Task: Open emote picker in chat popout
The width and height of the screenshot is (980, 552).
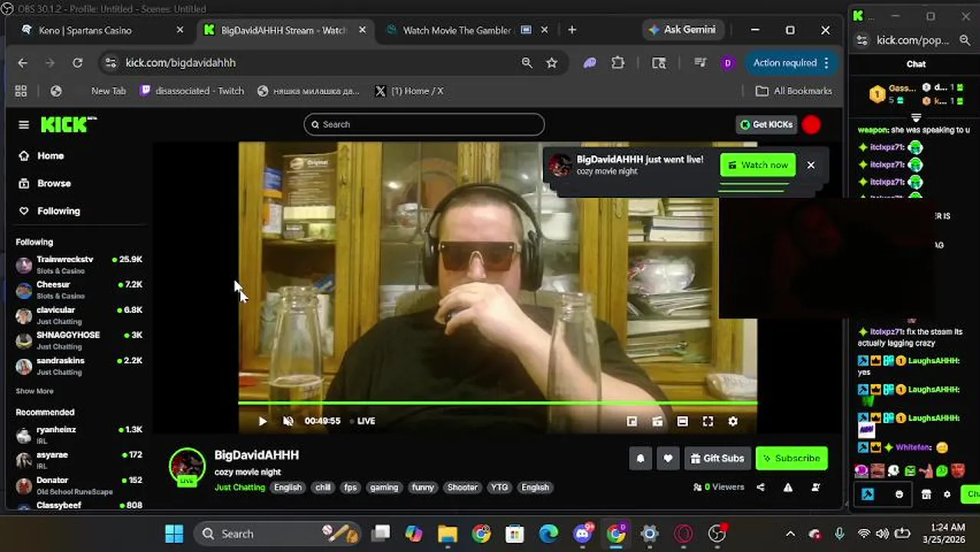Action: coord(899,495)
